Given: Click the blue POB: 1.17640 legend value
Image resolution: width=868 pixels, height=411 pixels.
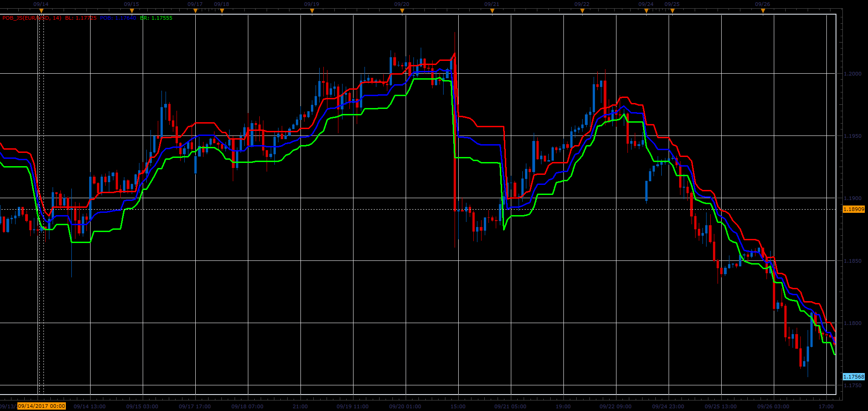Looking at the screenshot, I should tap(118, 18).
